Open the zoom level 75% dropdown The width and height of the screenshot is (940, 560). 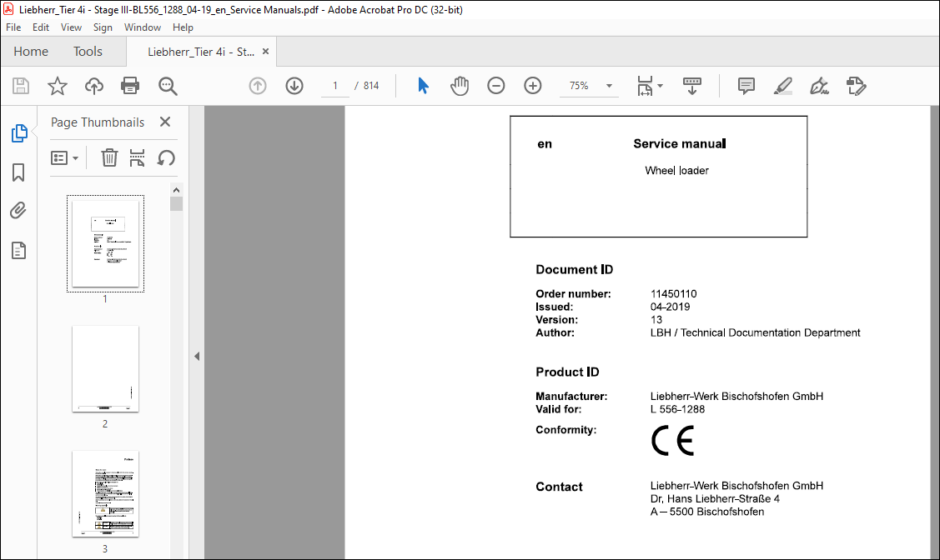pyautogui.click(x=609, y=86)
